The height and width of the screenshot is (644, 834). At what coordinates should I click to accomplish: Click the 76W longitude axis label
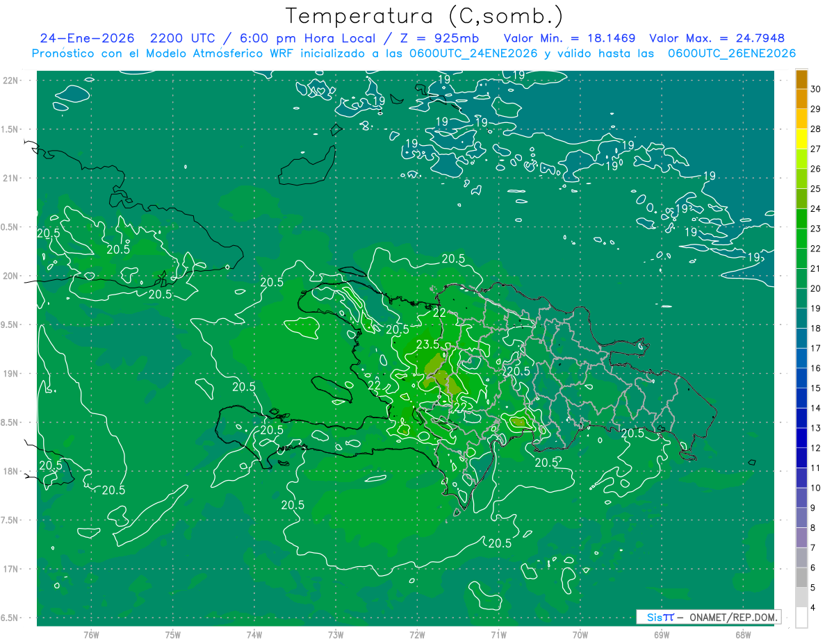[91, 635]
